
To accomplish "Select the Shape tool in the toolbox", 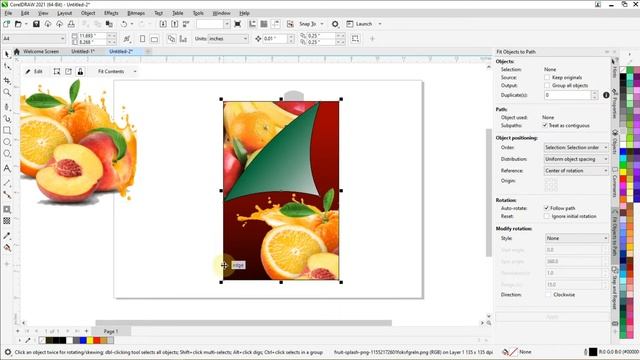I will pos(7,67).
